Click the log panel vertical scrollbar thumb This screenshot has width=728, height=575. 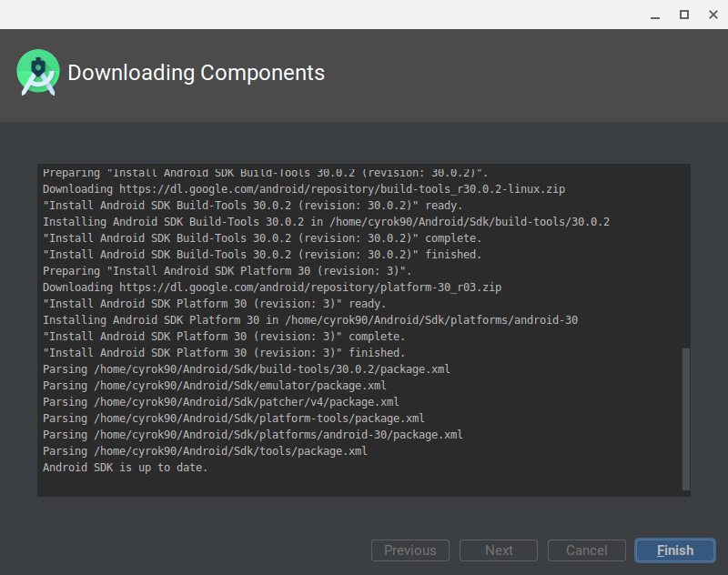686,419
